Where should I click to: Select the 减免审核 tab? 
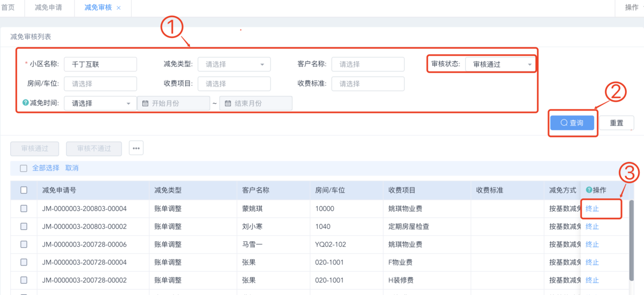98,8
